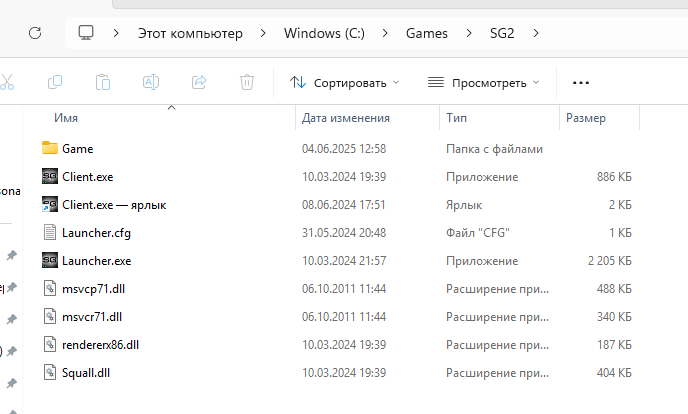Sort by Размер column header
Viewport: 688px width, 414px height.
pyautogui.click(x=585, y=118)
